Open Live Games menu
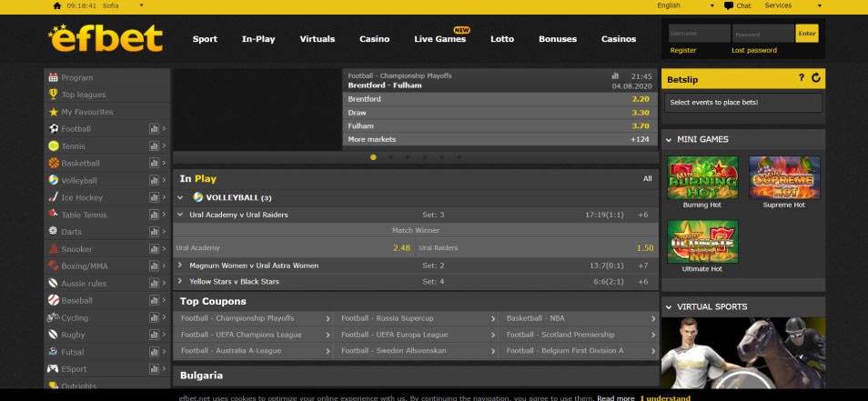868x401 pixels. click(440, 39)
